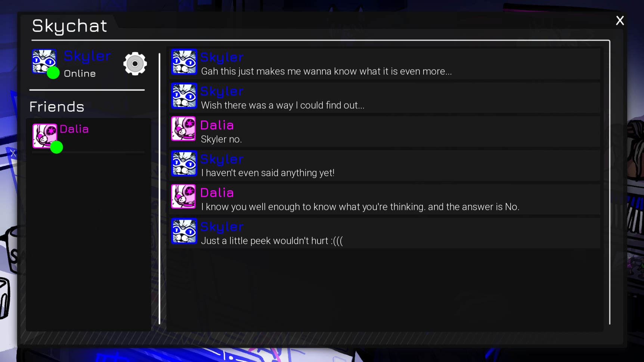This screenshot has height=362, width=644.
Task: Click avatar on 'I haven't even said' message
Action: [x=184, y=164]
